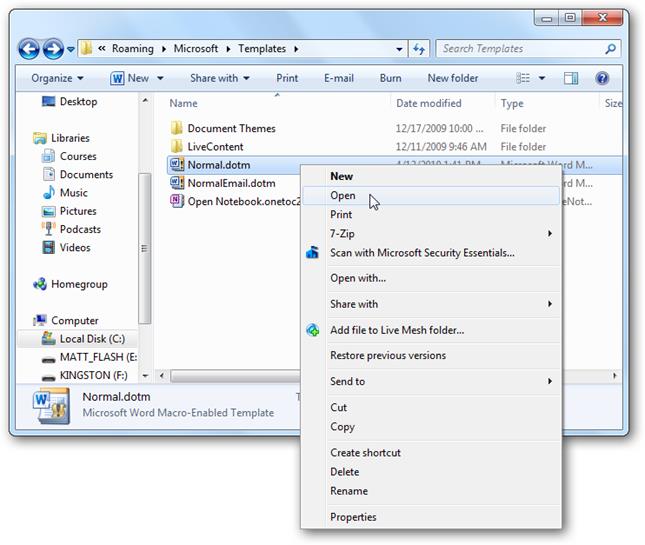The width and height of the screenshot is (645, 545).
Task: Click the Burn toolbar button
Action: pyautogui.click(x=391, y=78)
